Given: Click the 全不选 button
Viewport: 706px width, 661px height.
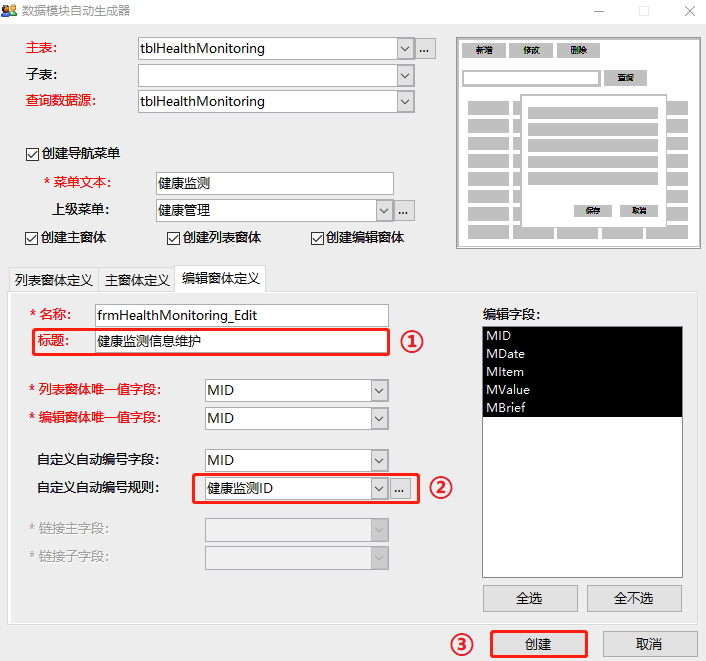Looking at the screenshot, I should 634,598.
